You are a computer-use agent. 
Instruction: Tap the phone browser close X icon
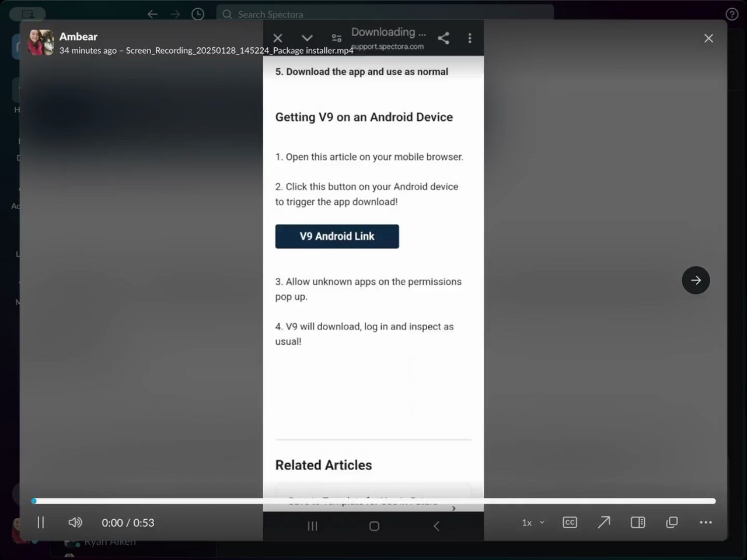click(x=278, y=38)
